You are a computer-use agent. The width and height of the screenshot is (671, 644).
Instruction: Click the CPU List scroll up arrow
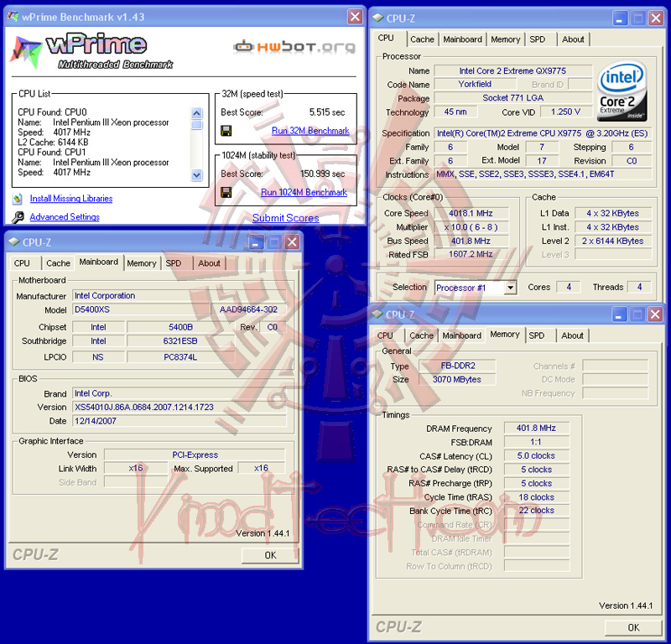click(x=196, y=113)
